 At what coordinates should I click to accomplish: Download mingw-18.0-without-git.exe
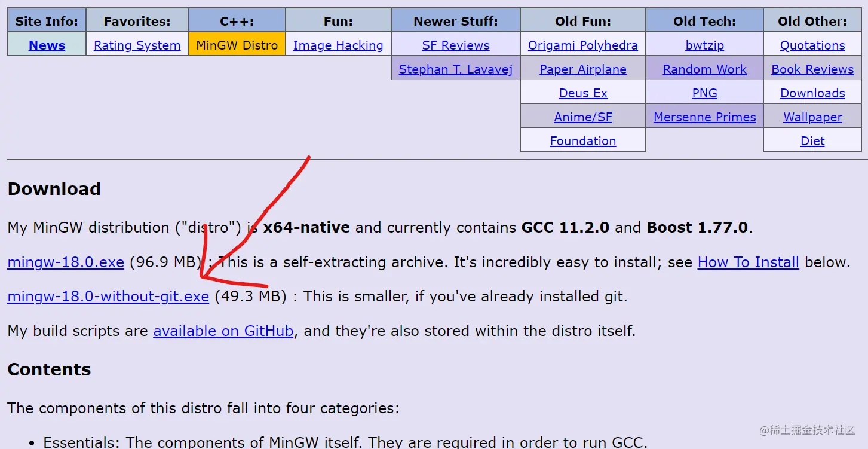click(108, 296)
